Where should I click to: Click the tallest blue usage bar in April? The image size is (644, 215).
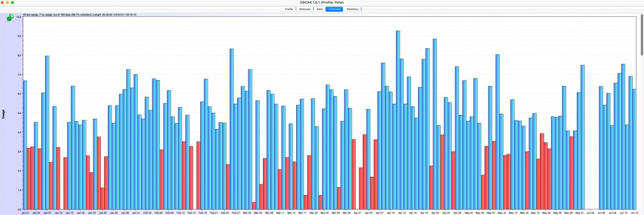398,120
